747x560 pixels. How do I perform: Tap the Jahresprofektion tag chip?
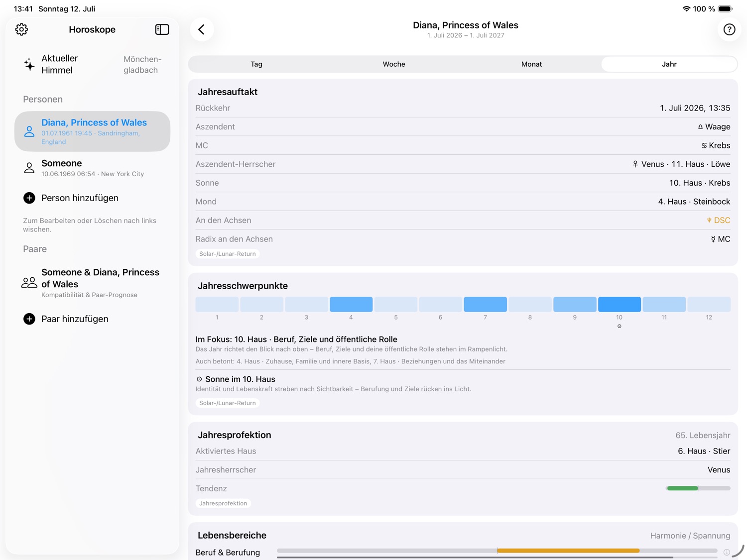coord(223,504)
